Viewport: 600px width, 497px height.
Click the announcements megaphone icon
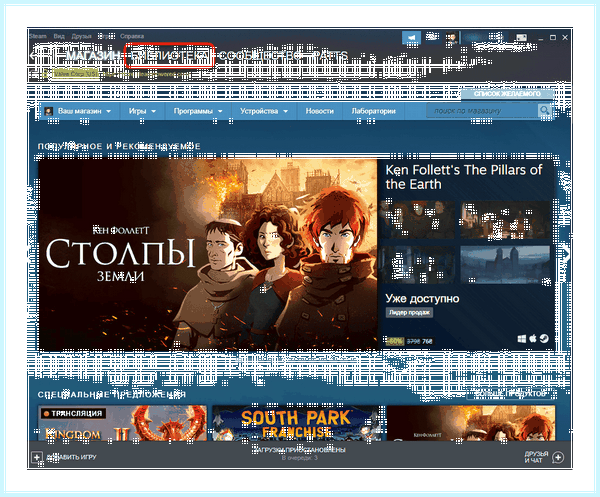[x=411, y=37]
